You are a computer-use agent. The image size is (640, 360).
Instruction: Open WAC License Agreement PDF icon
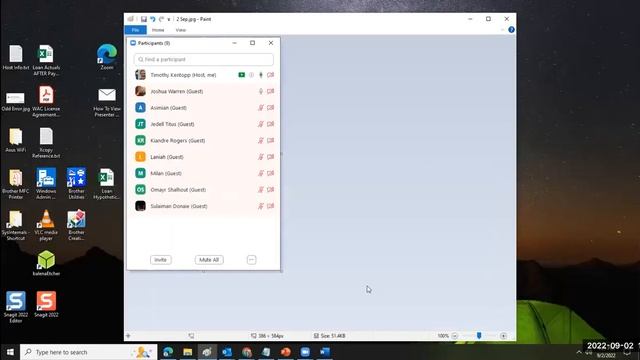tap(46, 101)
